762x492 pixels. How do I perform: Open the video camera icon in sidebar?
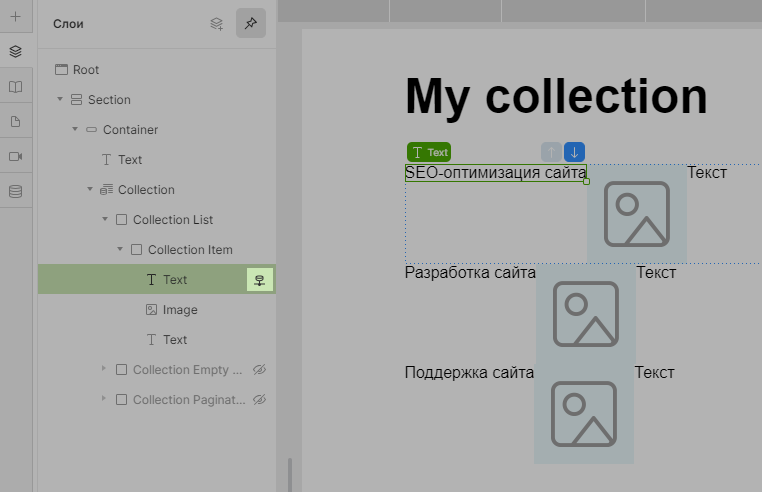[x=16, y=157]
